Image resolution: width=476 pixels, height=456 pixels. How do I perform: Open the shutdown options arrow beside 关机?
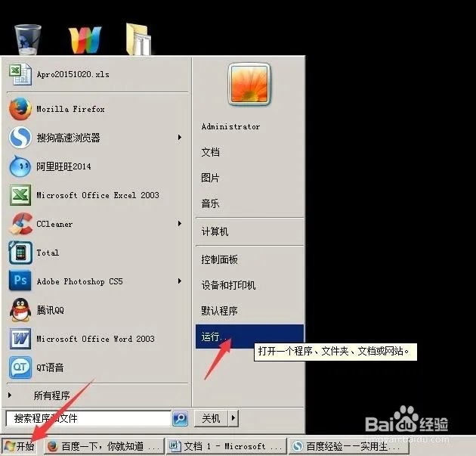click(233, 417)
